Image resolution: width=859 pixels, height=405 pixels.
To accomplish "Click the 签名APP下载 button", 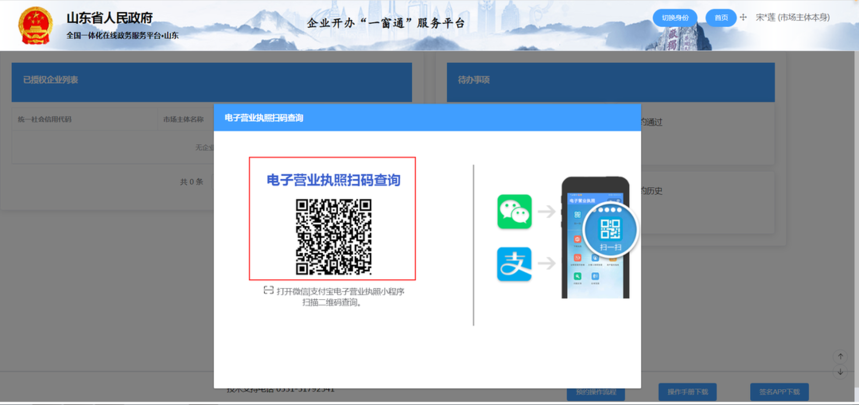I will (x=780, y=392).
